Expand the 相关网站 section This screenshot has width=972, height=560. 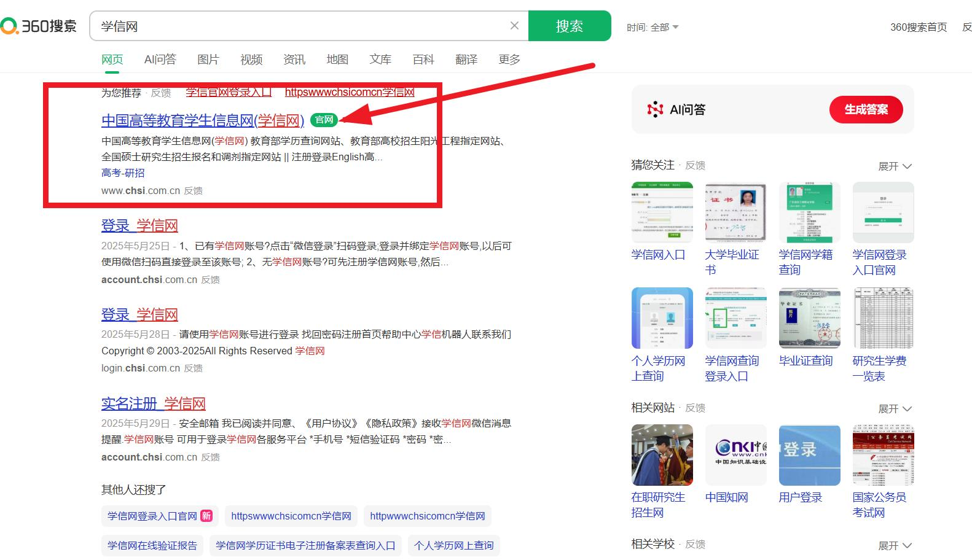(x=895, y=409)
